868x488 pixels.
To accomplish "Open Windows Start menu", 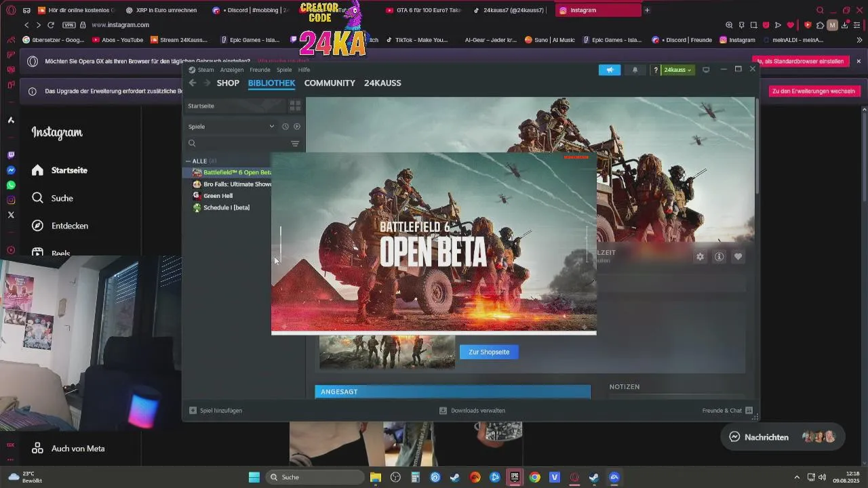I will pos(254,477).
